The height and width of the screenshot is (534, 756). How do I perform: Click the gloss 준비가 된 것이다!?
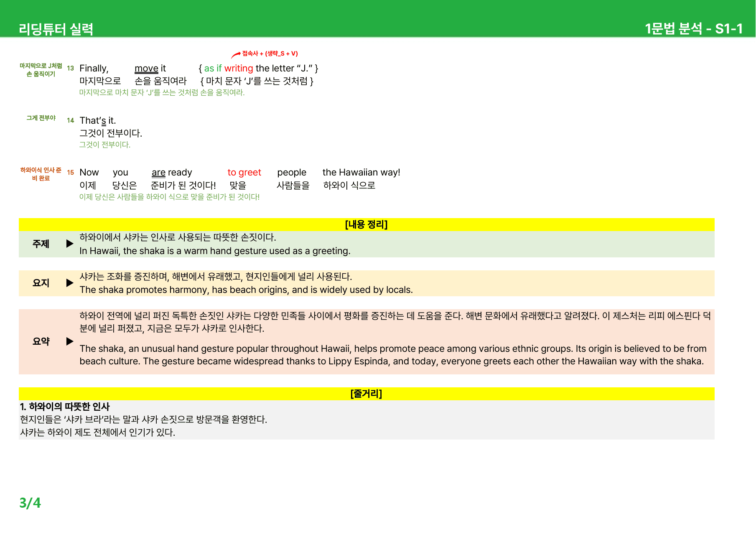[x=183, y=185]
